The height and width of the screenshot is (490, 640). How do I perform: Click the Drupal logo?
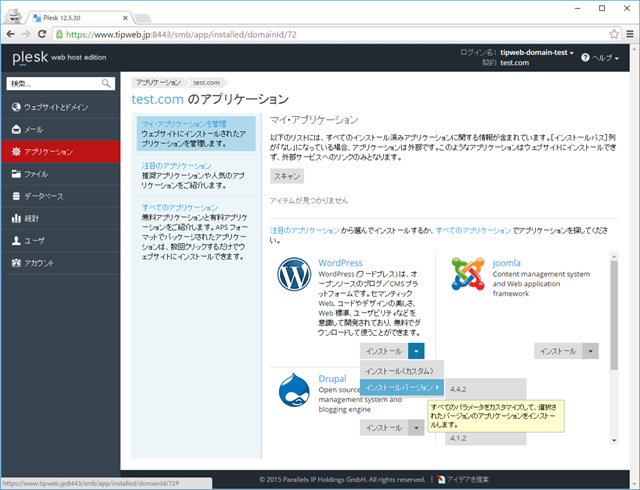(x=294, y=390)
